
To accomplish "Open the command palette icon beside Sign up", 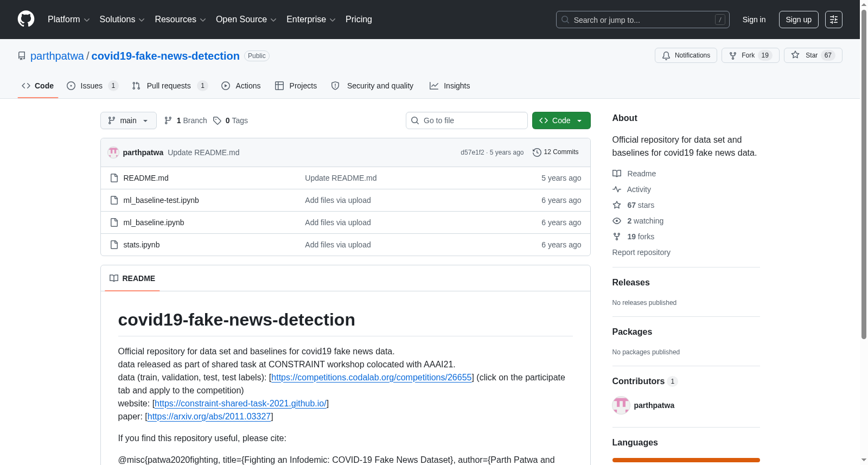I will 834,20.
